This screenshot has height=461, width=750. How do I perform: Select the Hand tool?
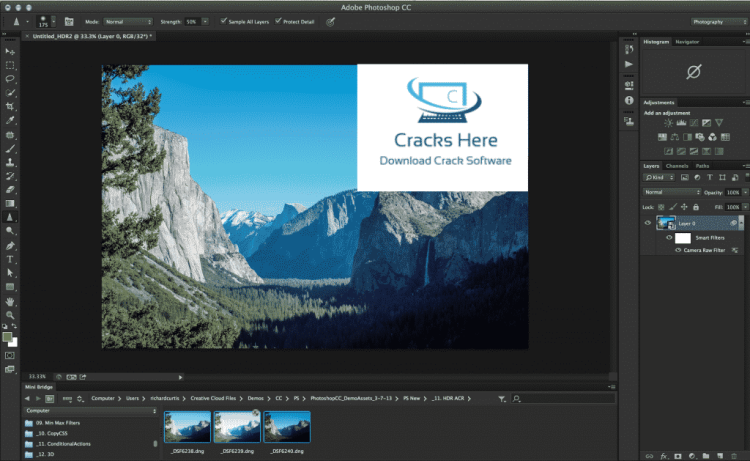point(10,302)
